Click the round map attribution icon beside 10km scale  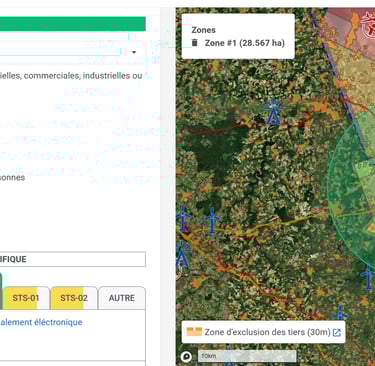tap(186, 357)
